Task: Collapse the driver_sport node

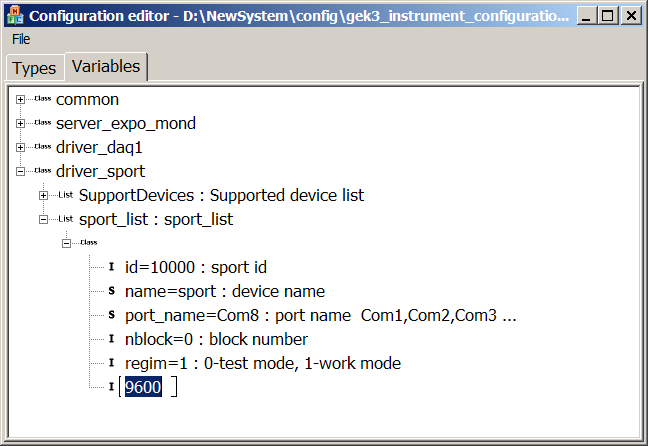Action: (x=20, y=172)
